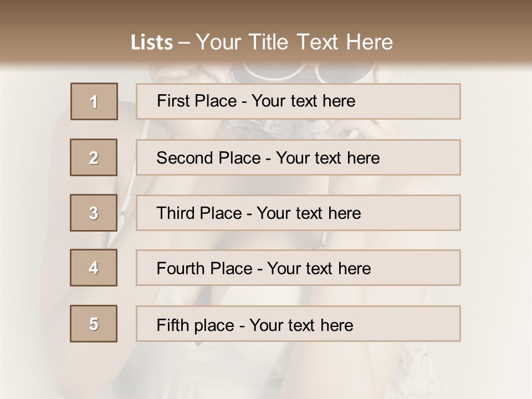
Task: Click the number 3 square
Action: pos(94,213)
